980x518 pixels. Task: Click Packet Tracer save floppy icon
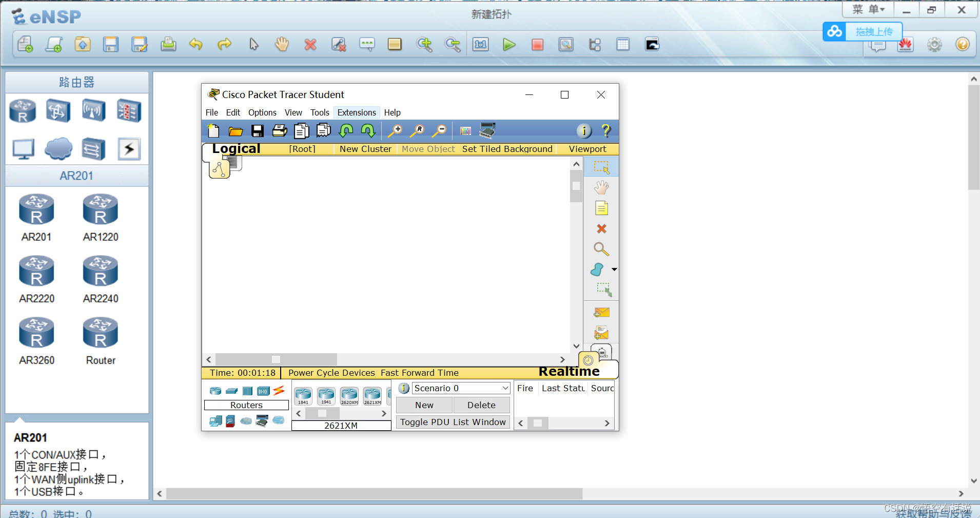[x=258, y=131]
